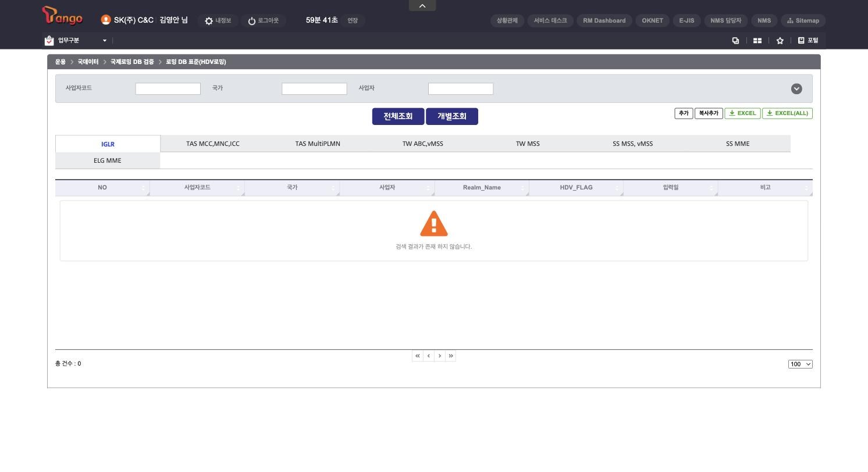Open E-JIS link
The height and width of the screenshot is (472, 868).
click(x=686, y=20)
